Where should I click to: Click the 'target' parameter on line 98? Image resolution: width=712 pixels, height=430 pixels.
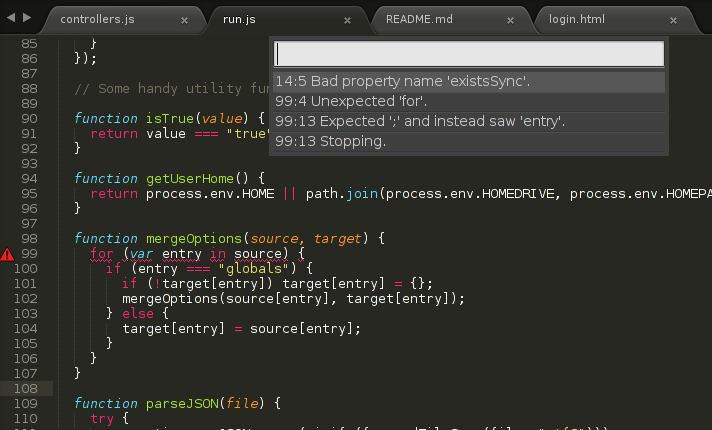[x=338, y=239]
